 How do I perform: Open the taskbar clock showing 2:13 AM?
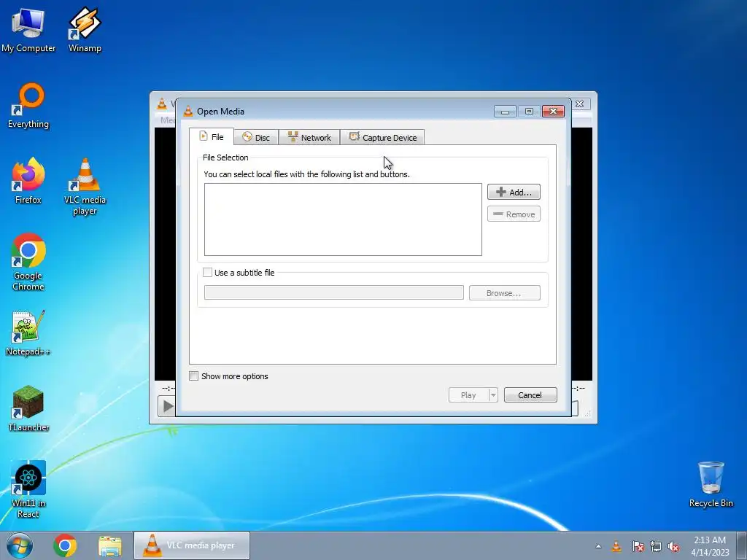coord(710,545)
